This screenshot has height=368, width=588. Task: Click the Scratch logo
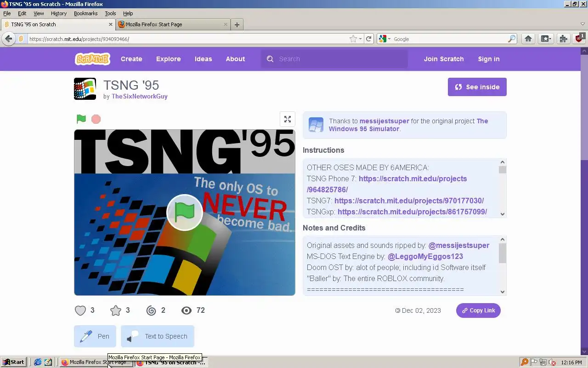tap(92, 59)
